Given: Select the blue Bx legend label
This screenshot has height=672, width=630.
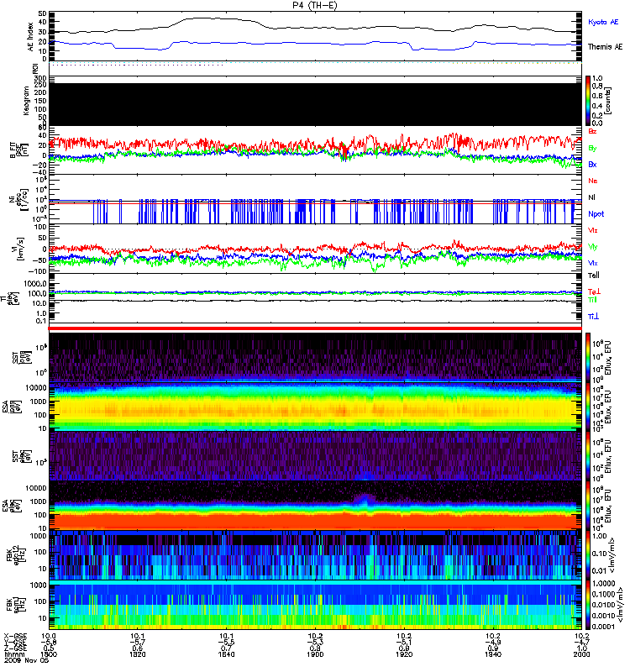Looking at the screenshot, I should click(x=592, y=165).
